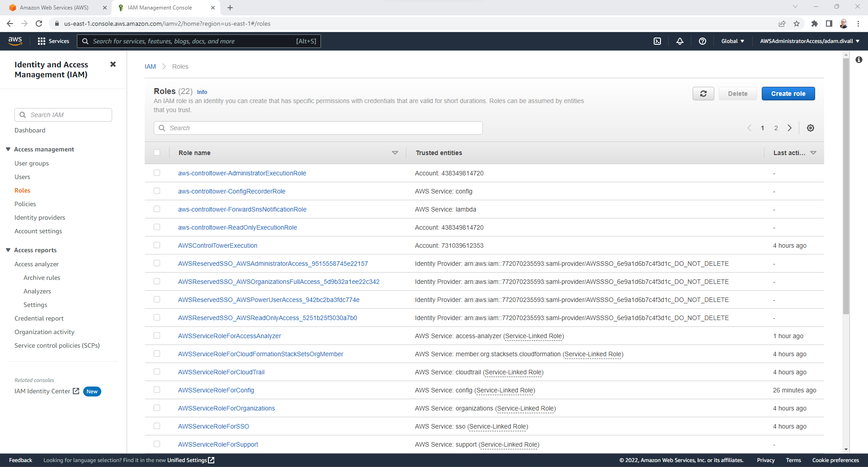Check AWSServiceRoleForAccessAnalyzer row checkbox
The width and height of the screenshot is (868, 467).
(x=157, y=335)
